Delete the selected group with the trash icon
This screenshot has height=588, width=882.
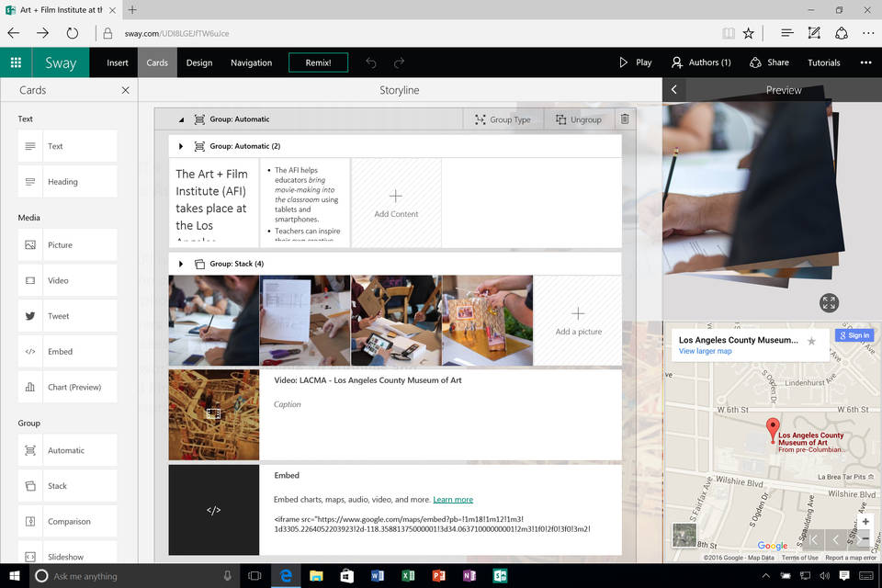pos(626,119)
